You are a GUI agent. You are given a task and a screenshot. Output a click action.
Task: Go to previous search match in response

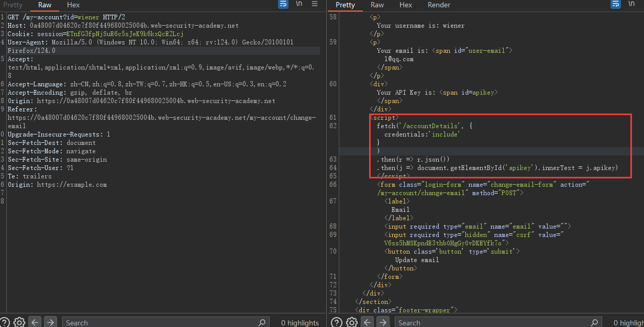pyautogui.click(x=367, y=322)
